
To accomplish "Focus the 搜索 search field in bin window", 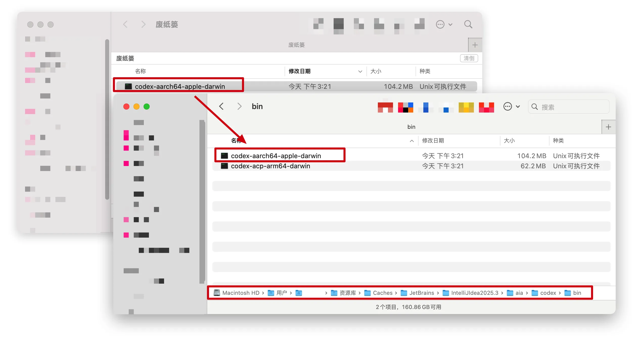I will [569, 107].
